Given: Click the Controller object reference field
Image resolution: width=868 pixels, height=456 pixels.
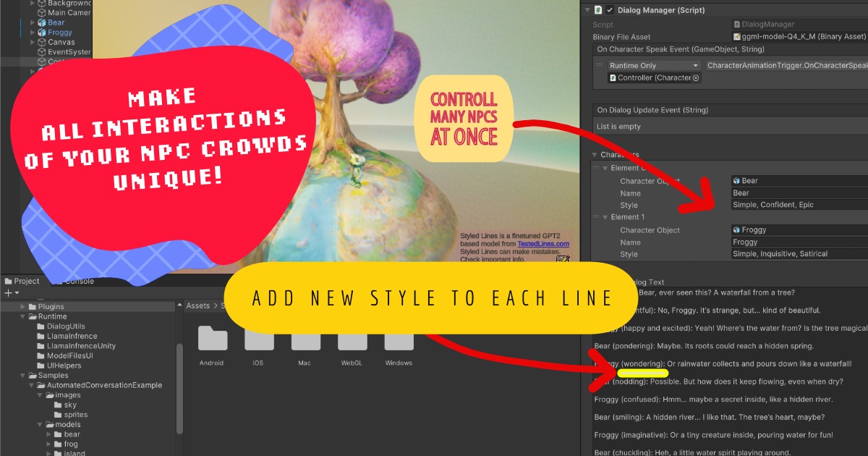Looking at the screenshot, I should 654,78.
